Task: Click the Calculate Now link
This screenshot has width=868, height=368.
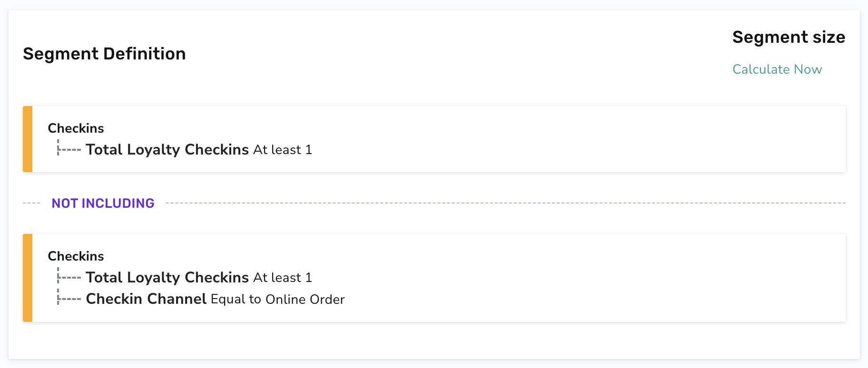Action: pos(777,69)
